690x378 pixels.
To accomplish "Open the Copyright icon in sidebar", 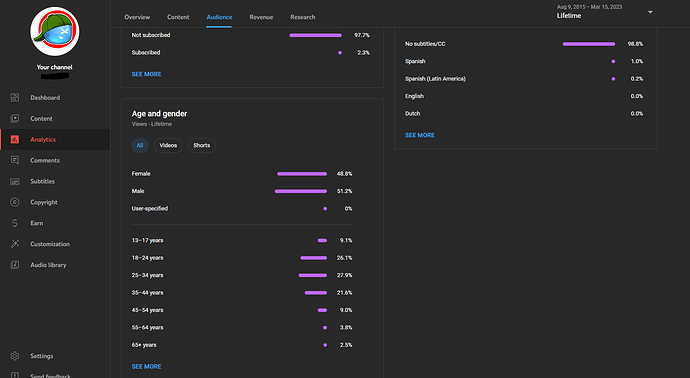I will 15,202.
